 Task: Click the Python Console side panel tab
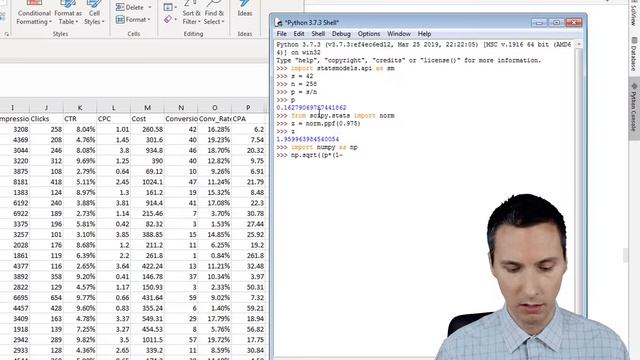[634, 108]
